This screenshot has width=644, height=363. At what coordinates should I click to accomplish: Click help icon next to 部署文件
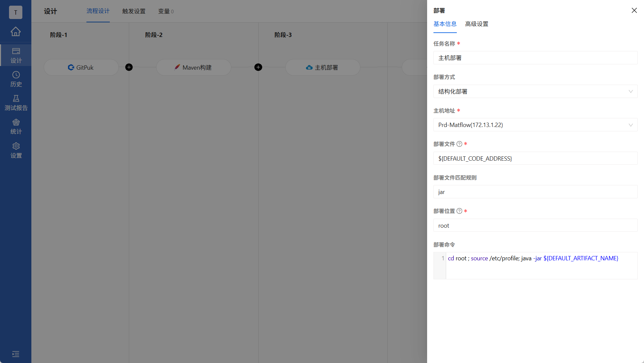pyautogui.click(x=459, y=144)
